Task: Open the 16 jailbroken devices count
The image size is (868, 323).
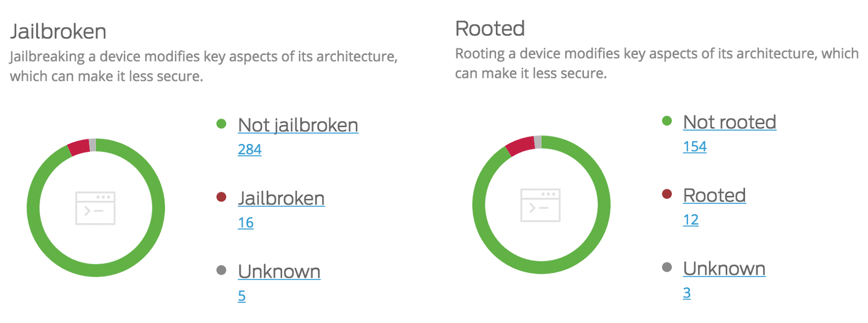Action: click(x=245, y=223)
